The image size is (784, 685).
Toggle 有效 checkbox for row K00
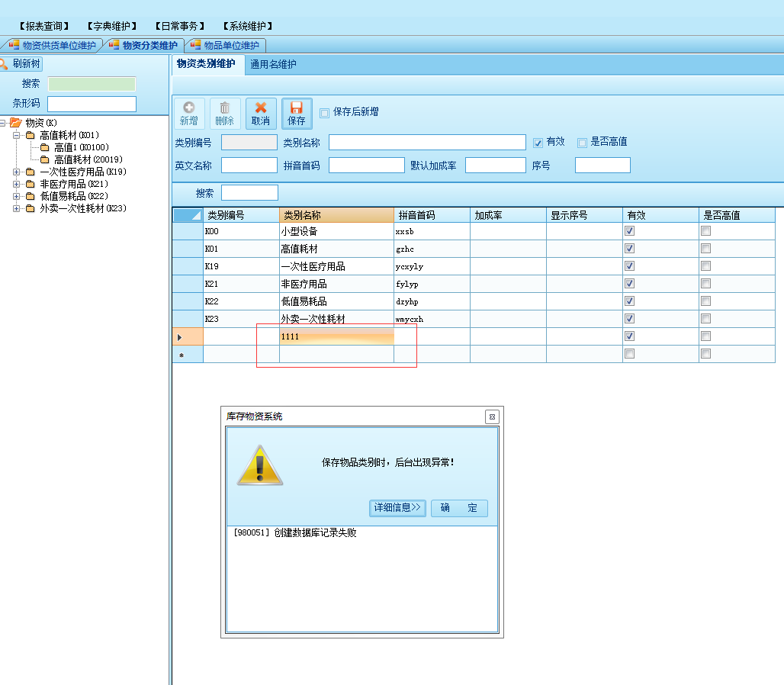629,231
